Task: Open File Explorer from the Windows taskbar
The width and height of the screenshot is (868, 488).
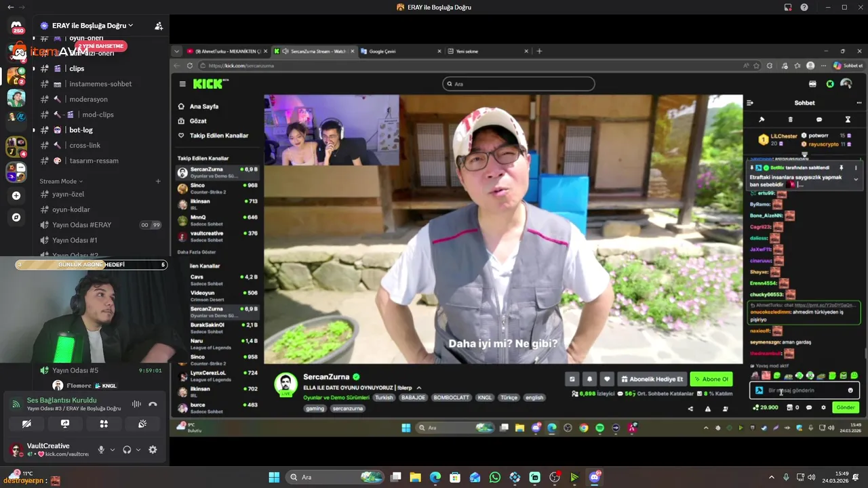Action: (415, 477)
